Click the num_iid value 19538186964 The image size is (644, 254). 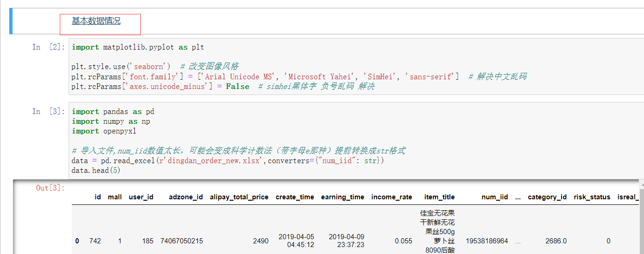pyautogui.click(x=487, y=241)
